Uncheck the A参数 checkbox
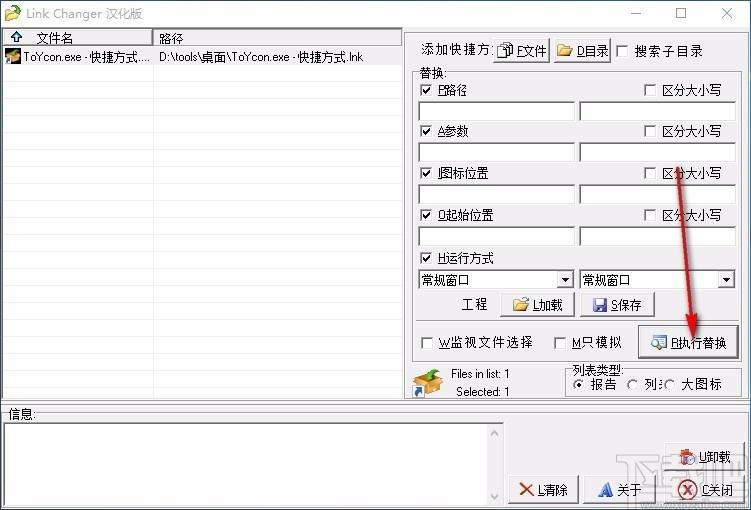Screen dimensions: 751x510 pos(425,131)
